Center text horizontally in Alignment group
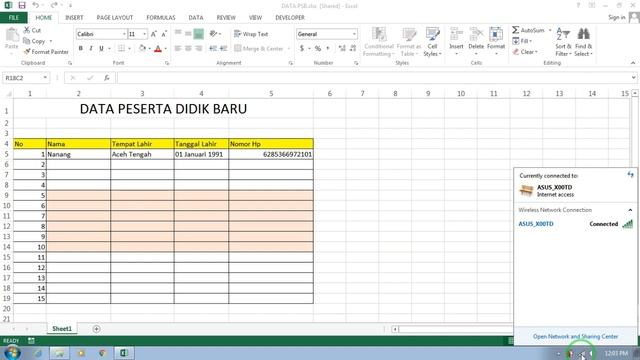 (x=188, y=48)
